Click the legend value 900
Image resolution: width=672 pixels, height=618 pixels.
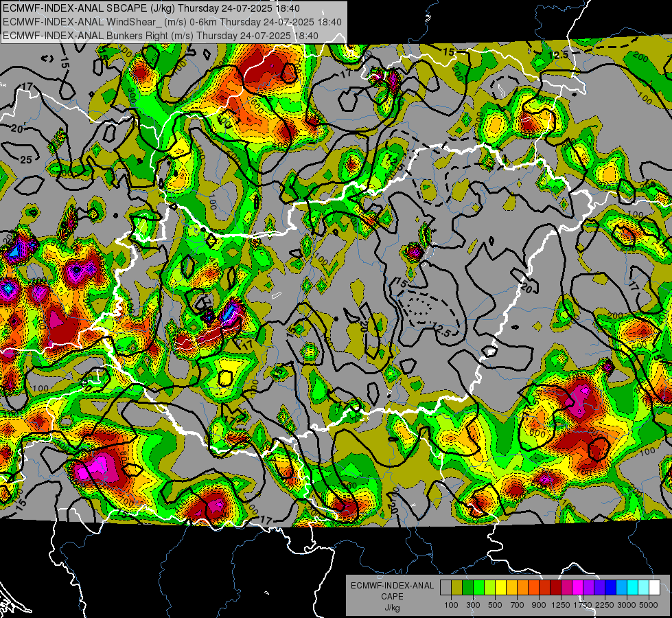539,605
